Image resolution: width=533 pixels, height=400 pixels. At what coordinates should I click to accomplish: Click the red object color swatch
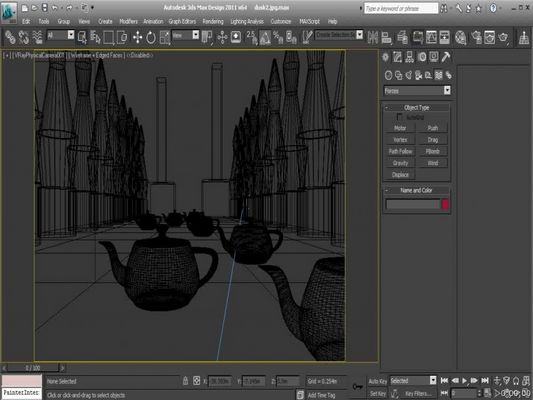tap(445, 204)
